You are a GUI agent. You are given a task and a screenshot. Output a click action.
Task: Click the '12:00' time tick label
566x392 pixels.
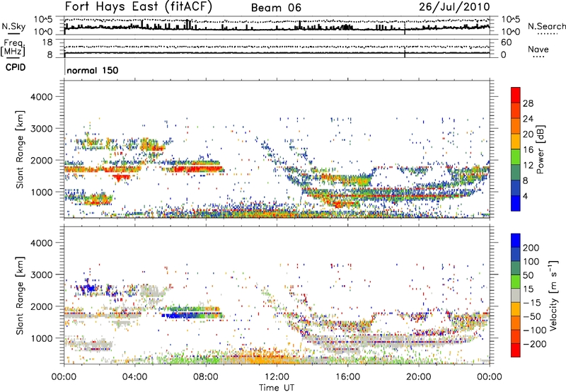point(277,376)
